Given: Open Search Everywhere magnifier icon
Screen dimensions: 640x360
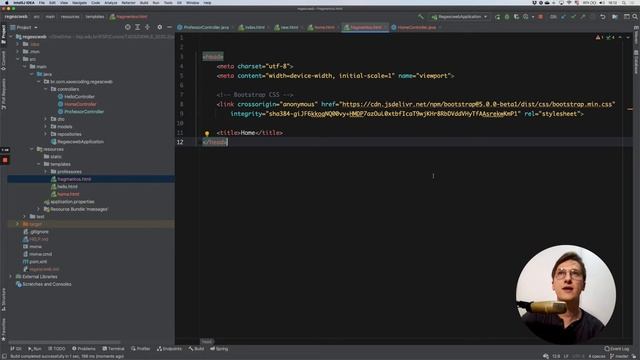Looking at the screenshot, I should tap(635, 17).
